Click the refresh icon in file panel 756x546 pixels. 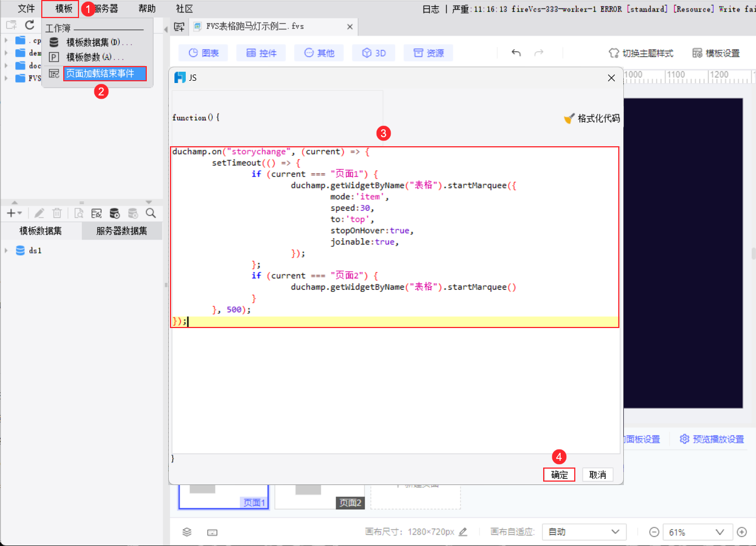pos(30,25)
